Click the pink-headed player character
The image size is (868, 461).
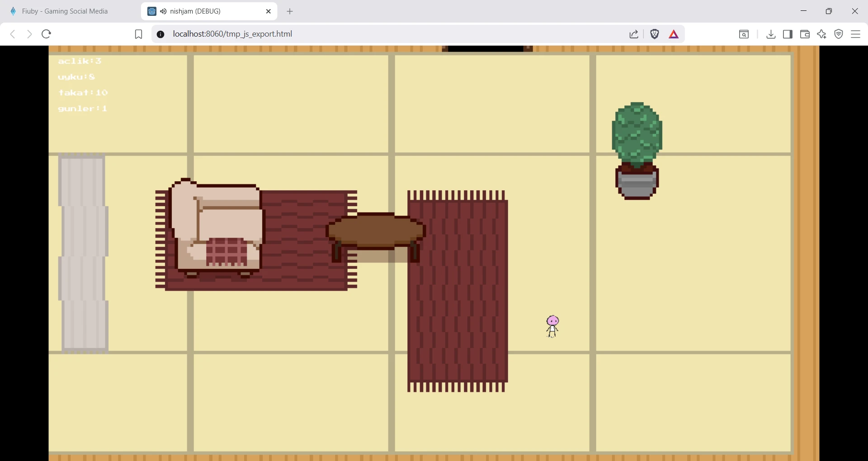pyautogui.click(x=552, y=326)
